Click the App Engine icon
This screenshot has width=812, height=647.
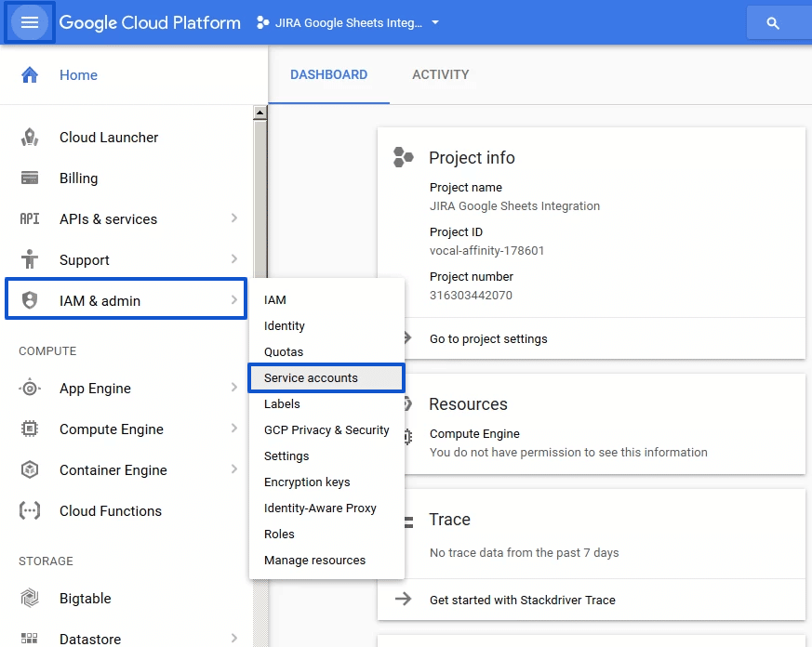[x=30, y=388]
